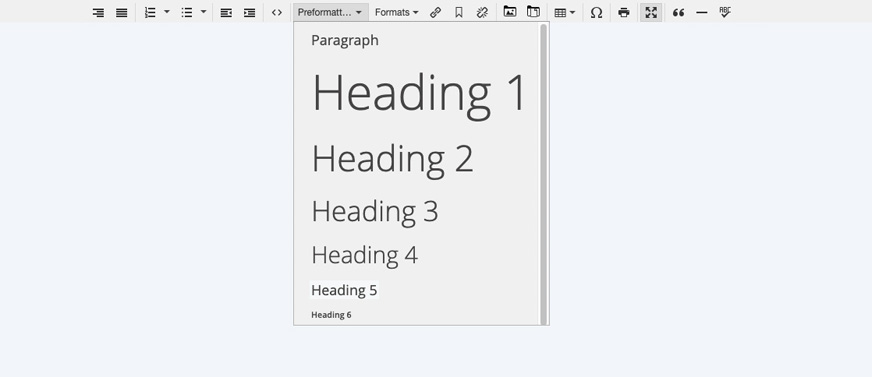
Task: Close the Preformatted block format dropdown
Action: point(331,12)
